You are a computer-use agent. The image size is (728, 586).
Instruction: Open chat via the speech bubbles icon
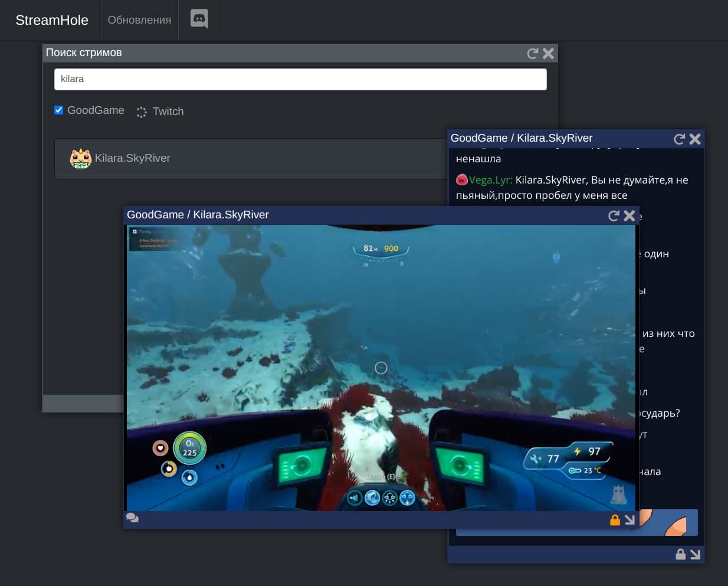click(133, 518)
